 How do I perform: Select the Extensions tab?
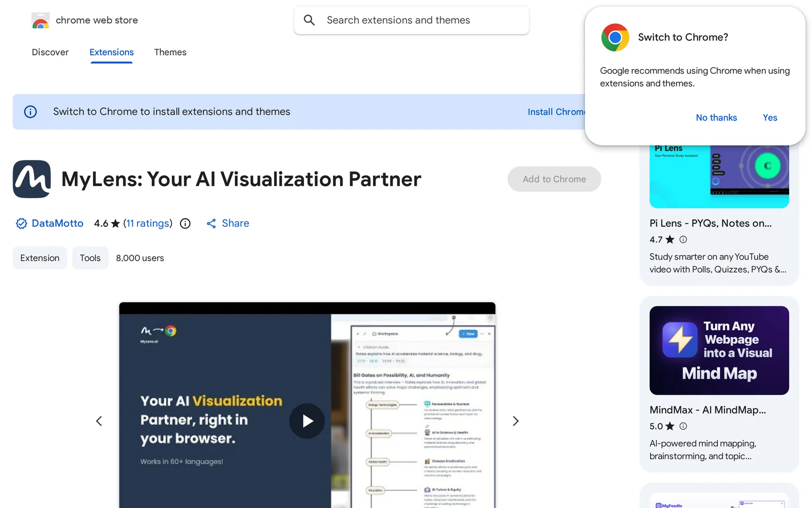112,52
